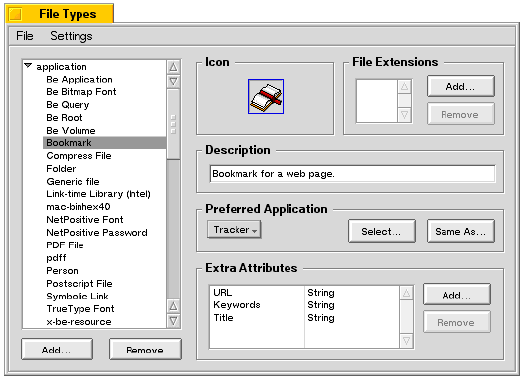Click Add below the file type list

coord(57,350)
